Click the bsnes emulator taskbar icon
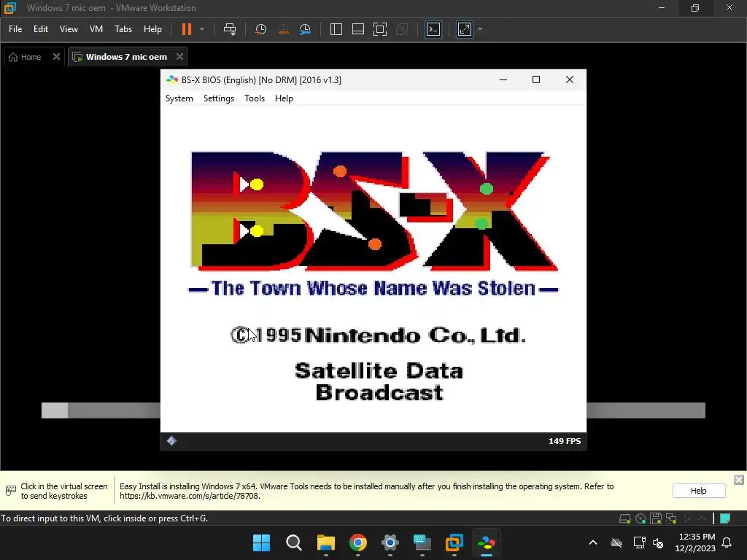 [486, 542]
